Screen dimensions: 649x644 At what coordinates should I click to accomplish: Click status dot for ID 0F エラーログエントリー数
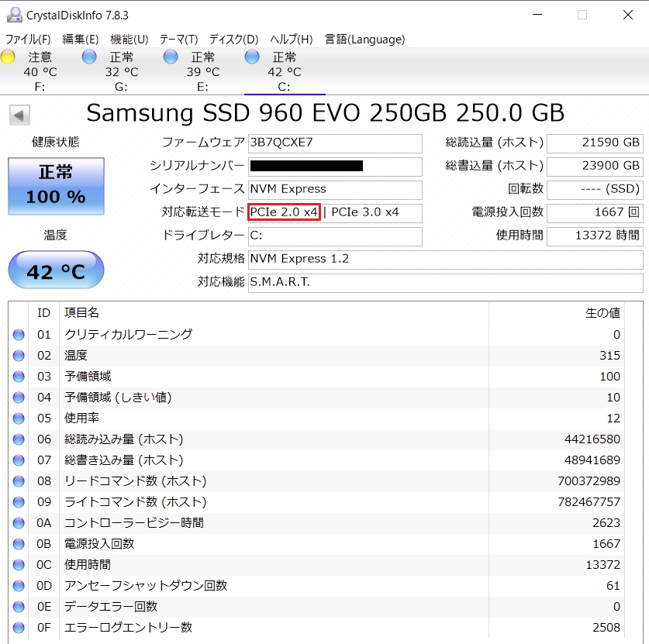pyautogui.click(x=19, y=628)
